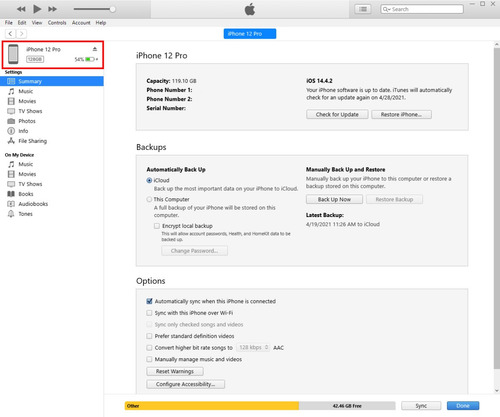The height and width of the screenshot is (417, 500).
Task: Click Reset Warnings button
Action: pyautogui.click(x=175, y=371)
